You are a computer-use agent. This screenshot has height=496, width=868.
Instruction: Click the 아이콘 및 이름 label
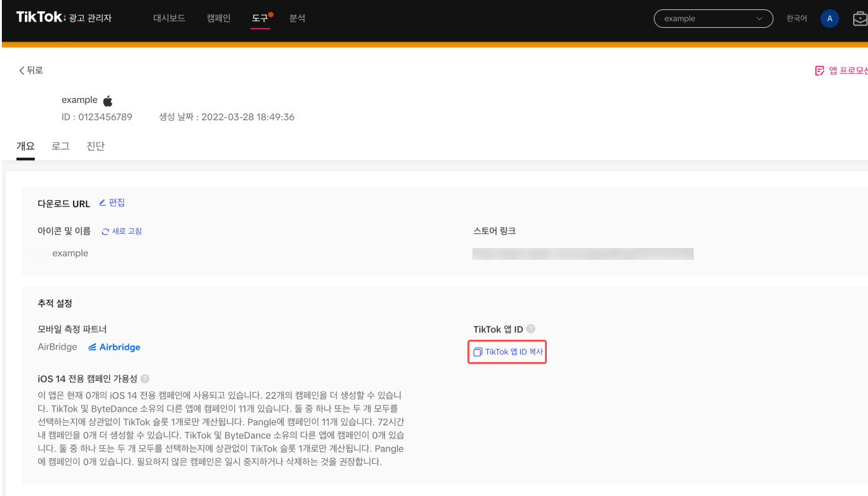coord(64,231)
